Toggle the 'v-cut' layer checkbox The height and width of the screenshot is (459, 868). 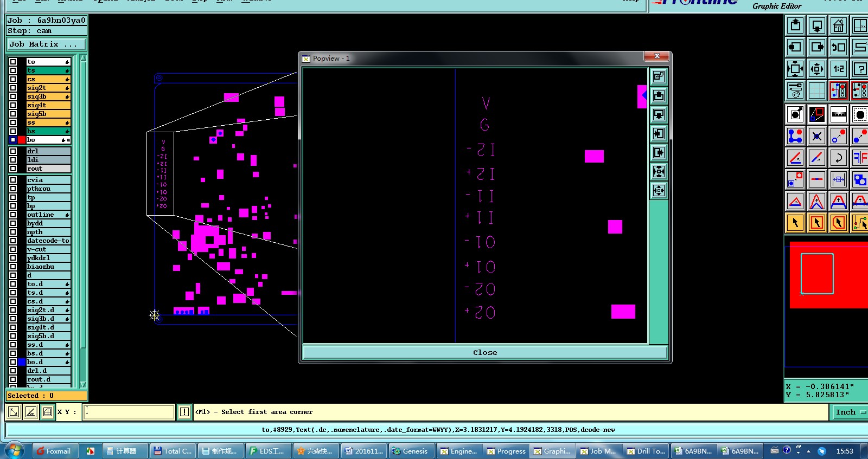pos(13,249)
